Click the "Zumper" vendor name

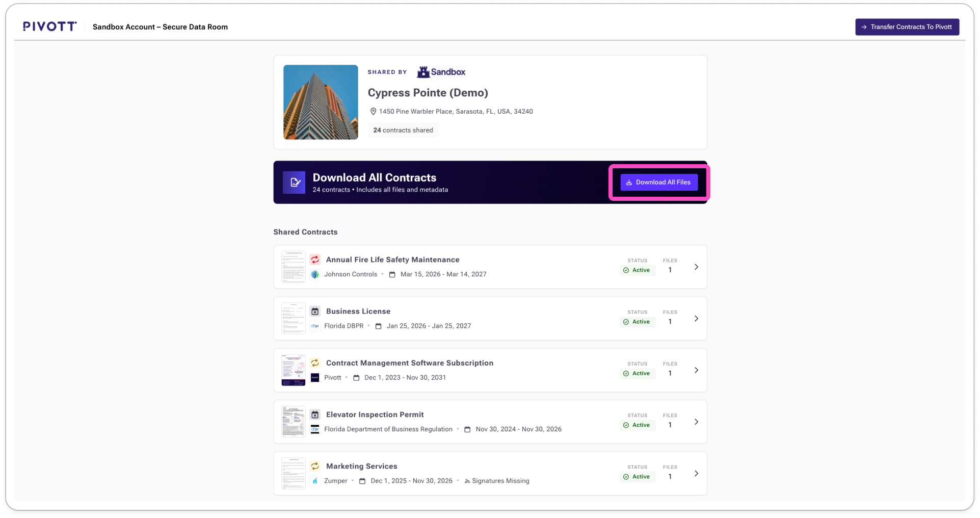pos(336,481)
